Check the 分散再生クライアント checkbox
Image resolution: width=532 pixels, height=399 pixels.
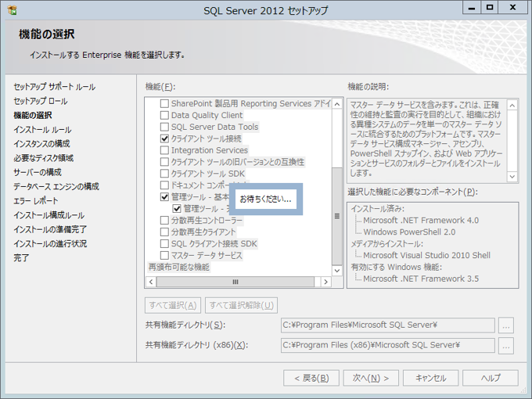(164, 232)
